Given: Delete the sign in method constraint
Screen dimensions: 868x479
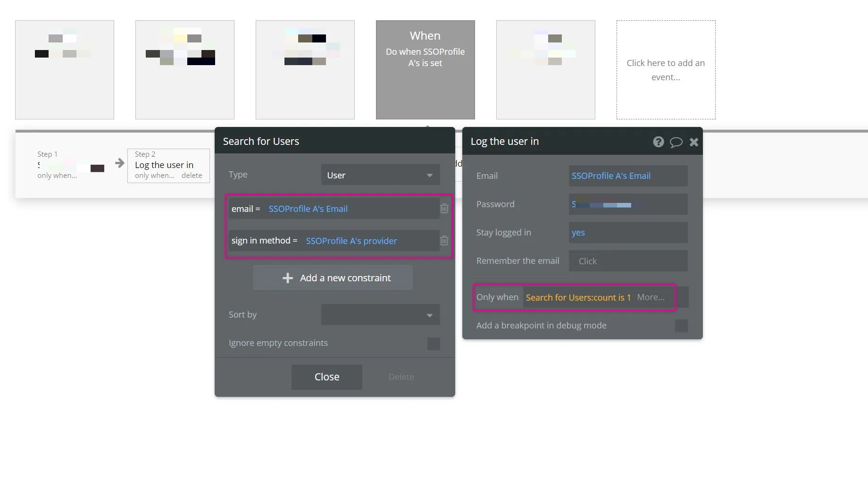Looking at the screenshot, I should pos(444,240).
